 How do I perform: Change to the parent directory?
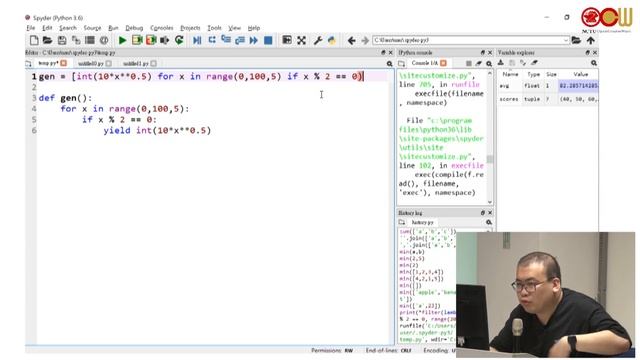coord(591,40)
